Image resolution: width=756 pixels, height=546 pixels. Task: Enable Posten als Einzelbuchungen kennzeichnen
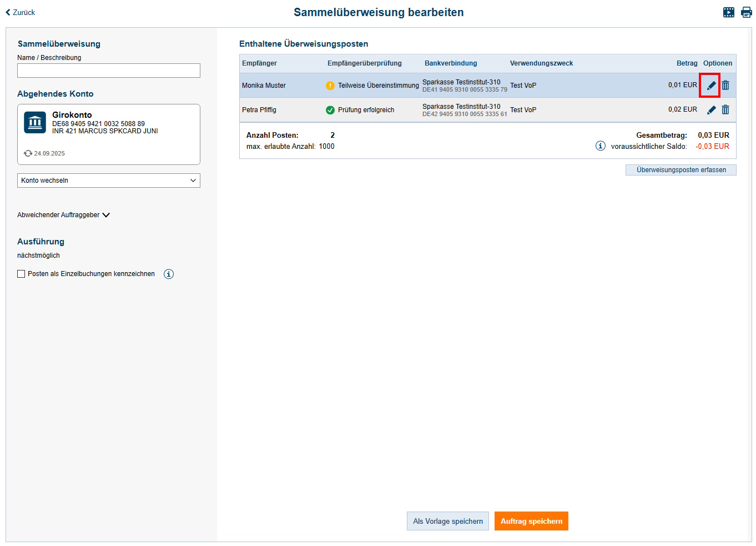(21, 274)
